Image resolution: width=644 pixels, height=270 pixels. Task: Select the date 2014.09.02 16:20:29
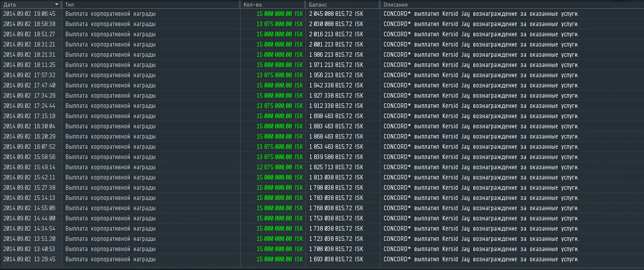click(29, 137)
